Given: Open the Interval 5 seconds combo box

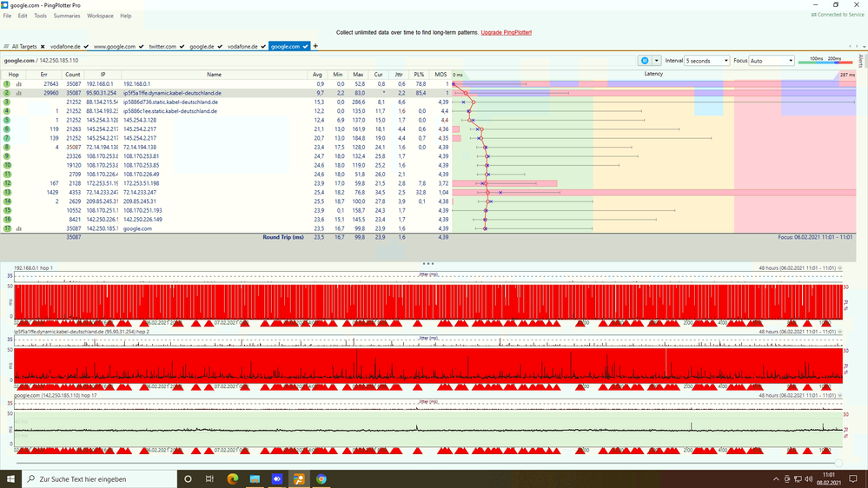Looking at the screenshot, I should tap(707, 61).
